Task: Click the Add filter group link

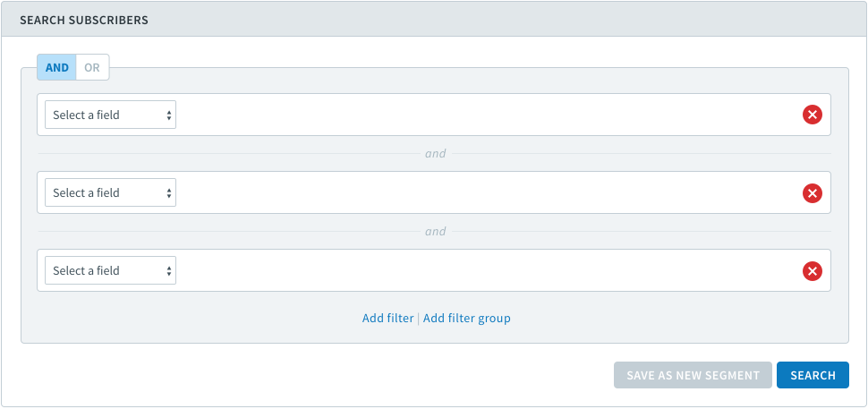Action: pyautogui.click(x=466, y=319)
